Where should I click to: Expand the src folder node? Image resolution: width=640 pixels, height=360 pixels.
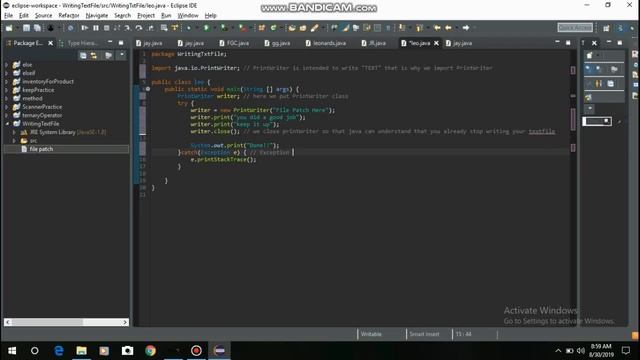pos(14,141)
